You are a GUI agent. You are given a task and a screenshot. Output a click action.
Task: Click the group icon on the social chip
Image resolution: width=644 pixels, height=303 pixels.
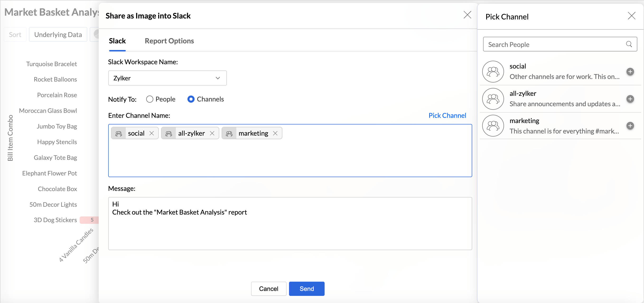pyautogui.click(x=118, y=133)
